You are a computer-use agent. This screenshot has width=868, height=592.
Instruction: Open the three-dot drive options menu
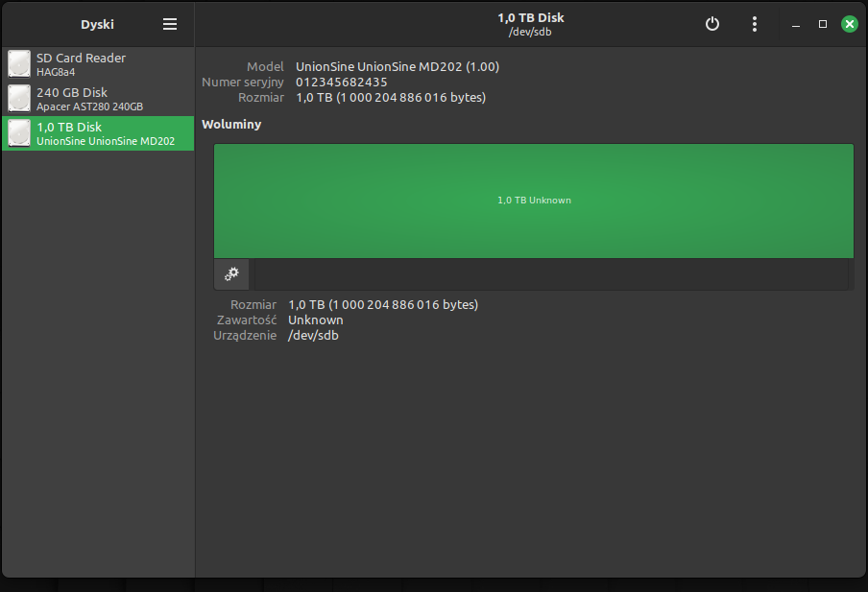click(x=755, y=24)
